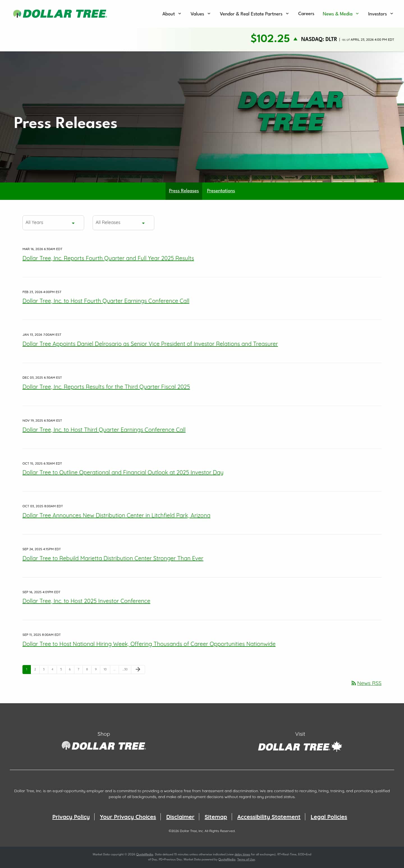
Task: Switch to the Presentations tab
Action: (x=221, y=191)
